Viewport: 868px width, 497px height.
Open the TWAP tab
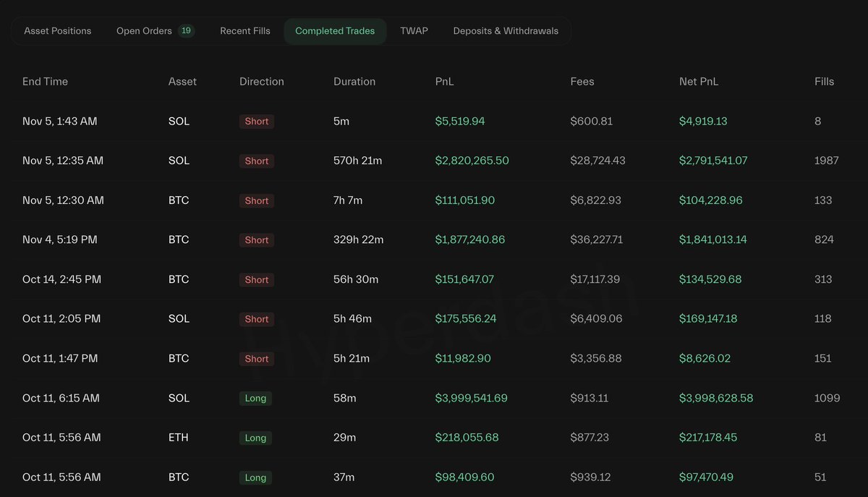[x=414, y=31]
